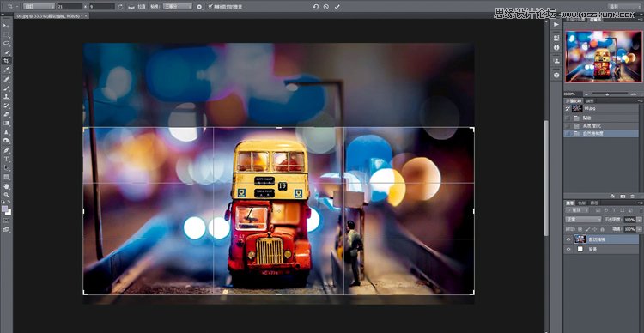Cancel the current crop operation

coord(326,7)
